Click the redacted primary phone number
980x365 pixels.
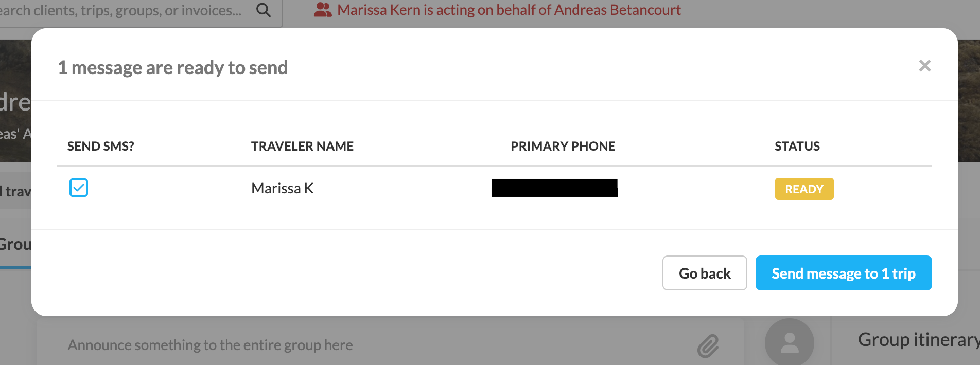click(554, 188)
